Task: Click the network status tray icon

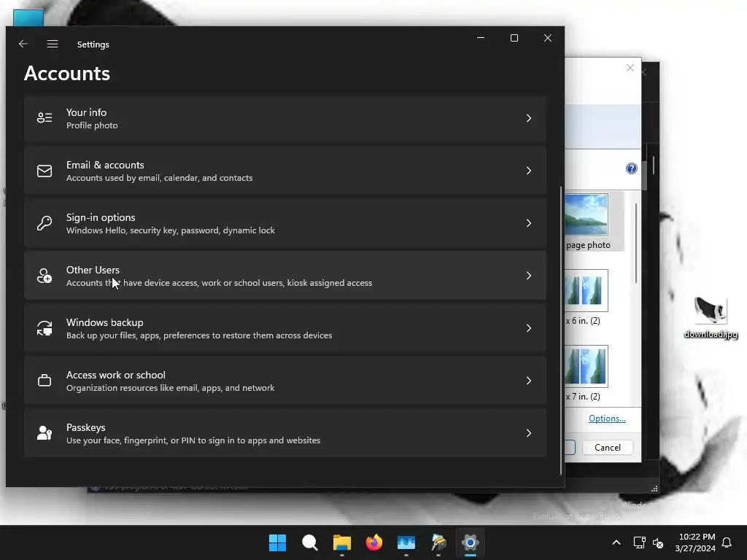Action: (639, 542)
